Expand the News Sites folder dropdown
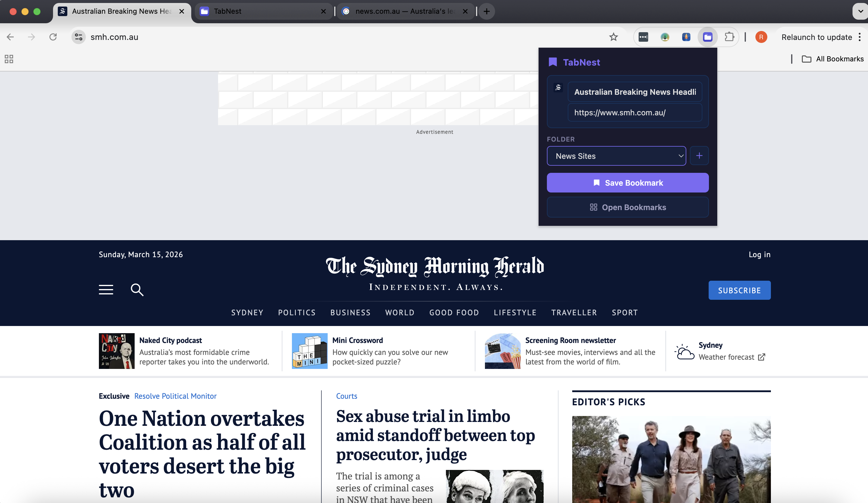 tap(616, 156)
